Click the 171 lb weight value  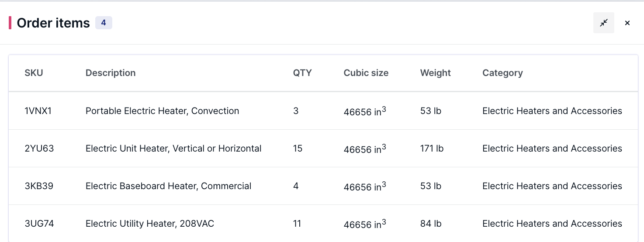432,149
